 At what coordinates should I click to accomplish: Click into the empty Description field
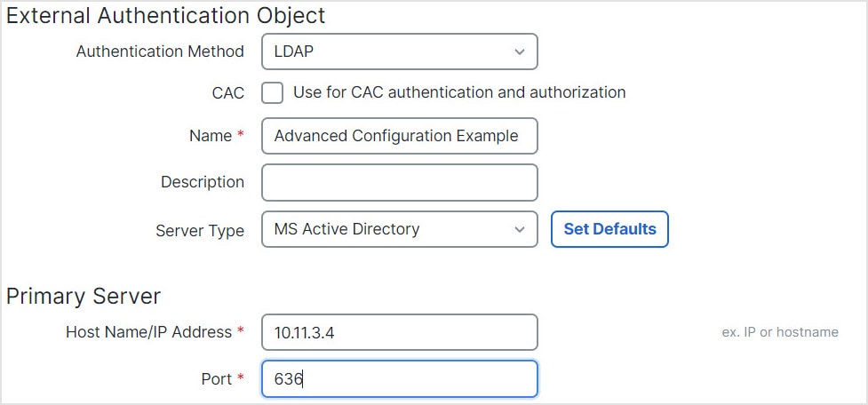point(399,182)
